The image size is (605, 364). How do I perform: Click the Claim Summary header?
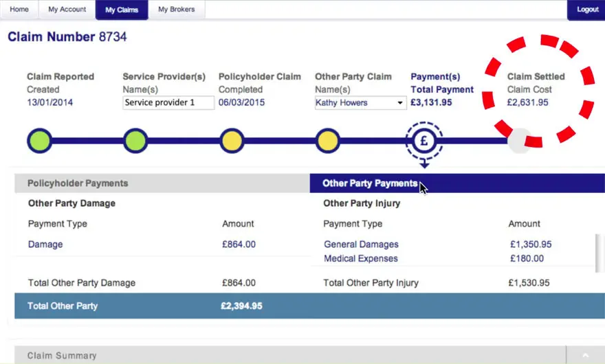tap(290, 356)
